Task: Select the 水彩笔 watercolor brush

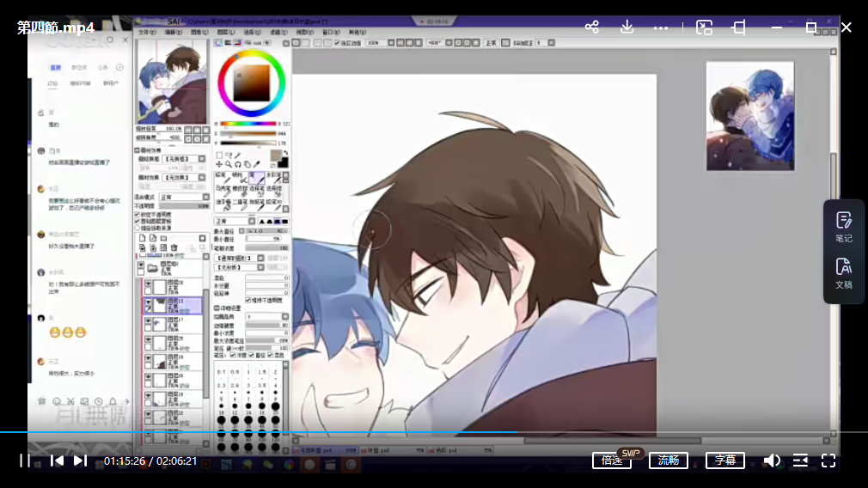Action: (273, 178)
